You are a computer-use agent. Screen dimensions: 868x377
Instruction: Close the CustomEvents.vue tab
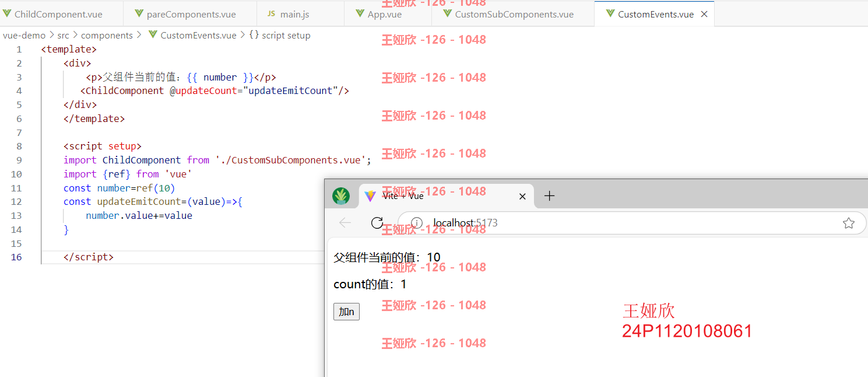(x=704, y=14)
